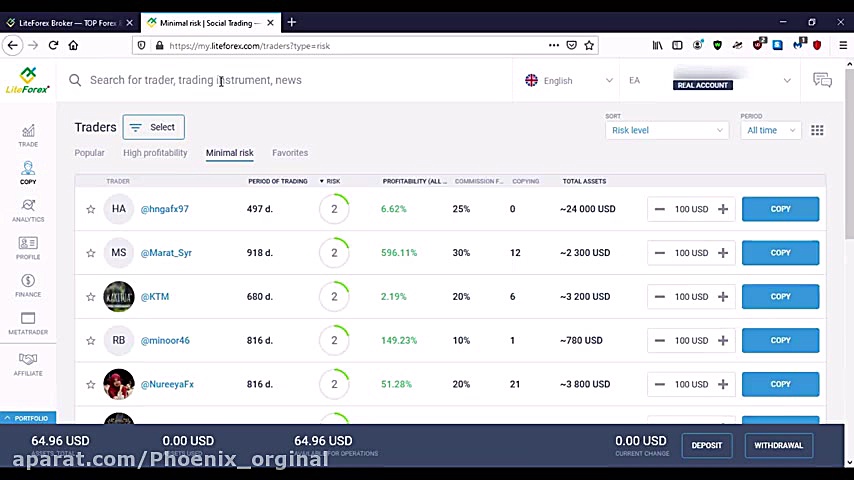The image size is (854, 480).
Task: Increase copy amount for @hngafx97
Action: coord(723,209)
